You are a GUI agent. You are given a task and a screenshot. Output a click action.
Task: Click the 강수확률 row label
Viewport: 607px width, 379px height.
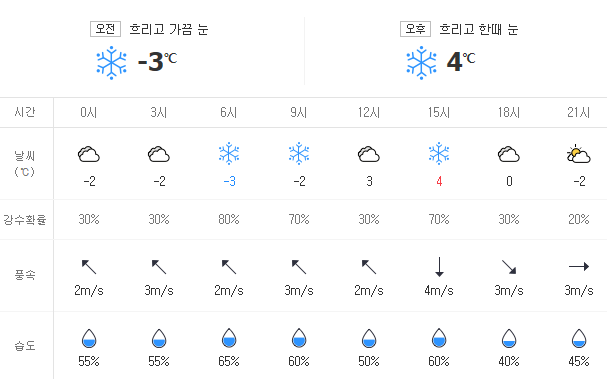coord(25,220)
